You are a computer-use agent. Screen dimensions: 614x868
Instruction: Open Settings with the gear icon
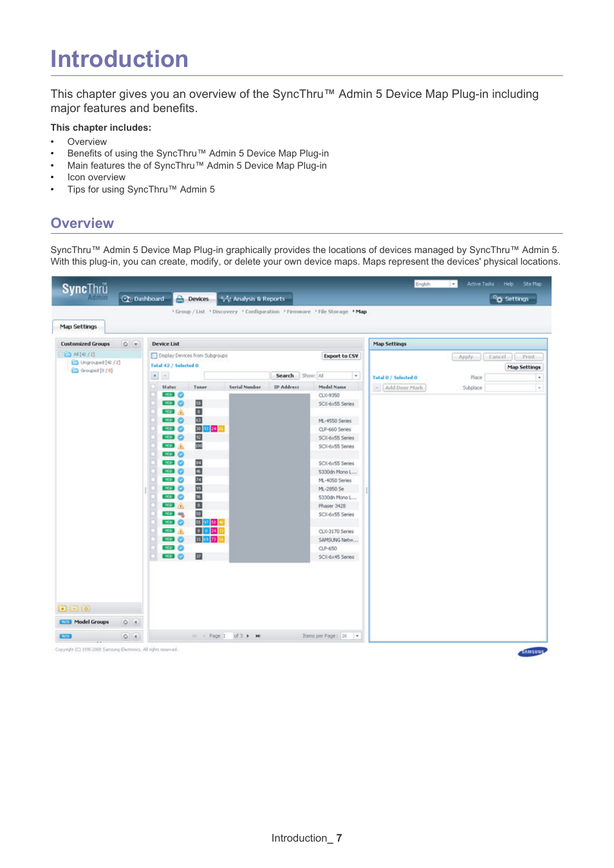512,299
